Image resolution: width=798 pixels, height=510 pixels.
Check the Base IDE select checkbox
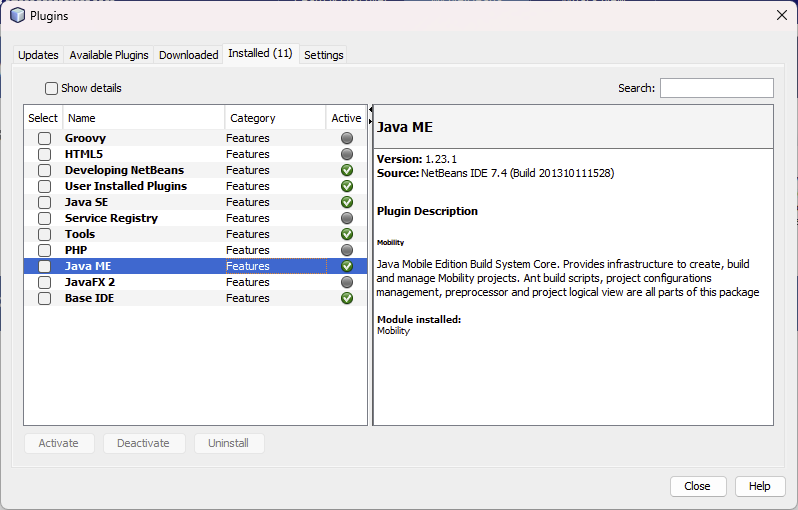tap(44, 298)
